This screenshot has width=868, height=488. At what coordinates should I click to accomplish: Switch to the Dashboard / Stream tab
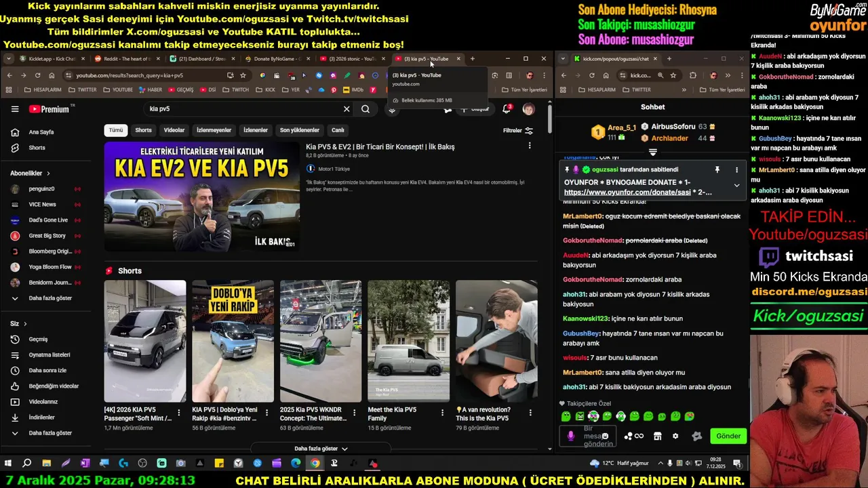tap(201, 59)
